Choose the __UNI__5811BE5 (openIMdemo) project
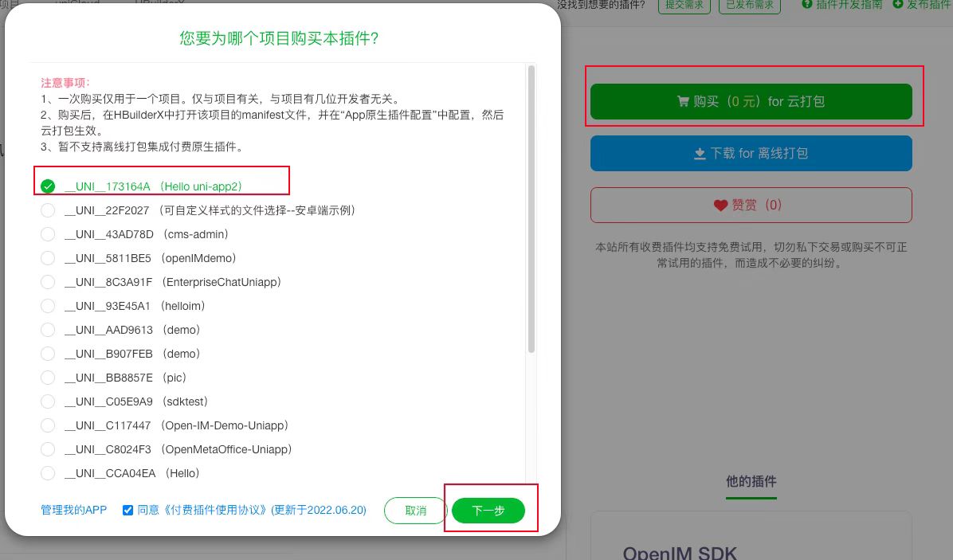 (x=48, y=258)
